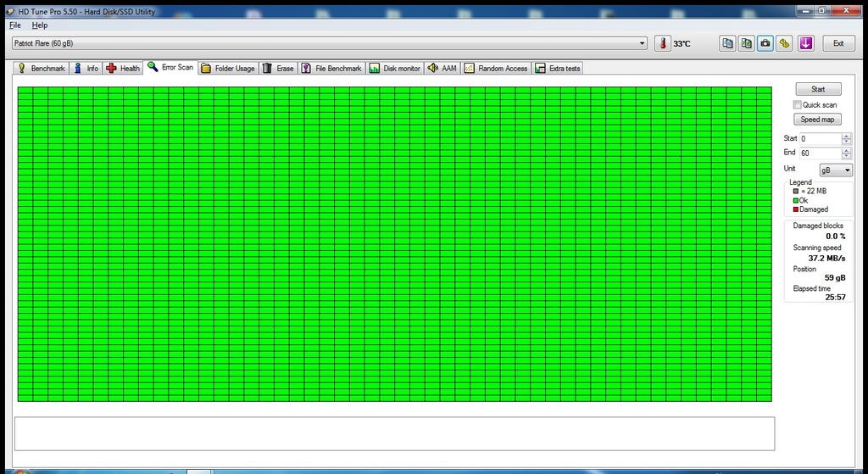Click the Speed map button
Screen dimensions: 868x474
817,120
